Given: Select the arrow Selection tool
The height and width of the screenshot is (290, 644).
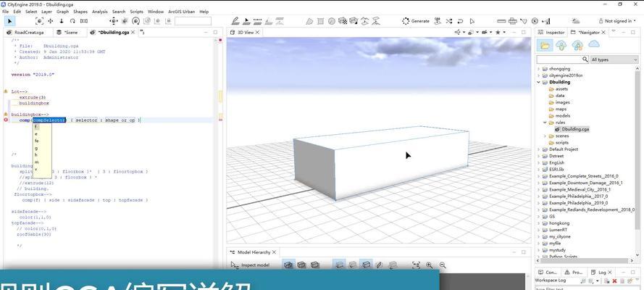Looking at the screenshot, I should click(10, 21).
